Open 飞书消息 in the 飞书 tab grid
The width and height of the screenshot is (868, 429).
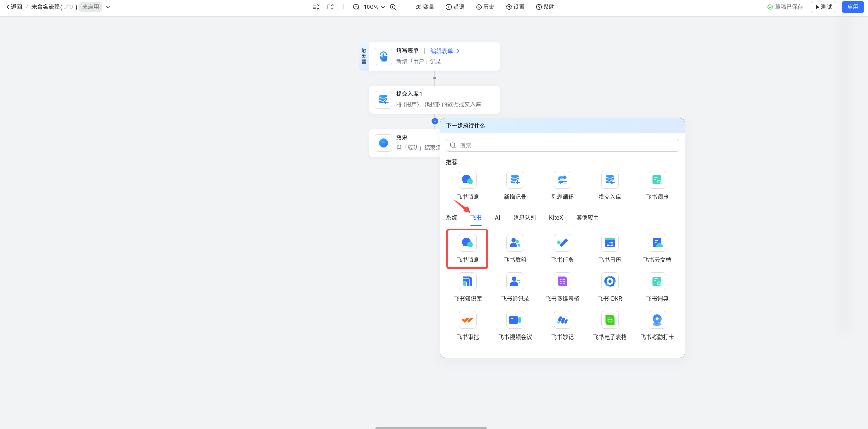click(x=467, y=249)
